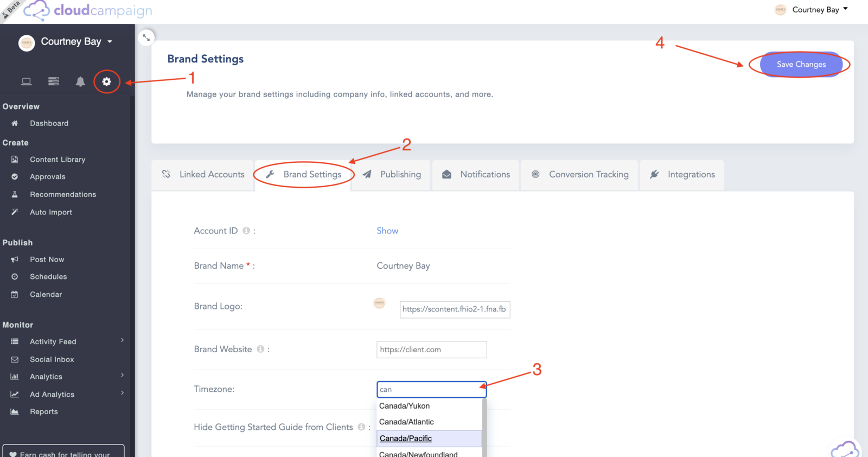Image resolution: width=868 pixels, height=457 pixels.
Task: Click the Social Inbox envelope icon
Action: [x=15, y=359]
